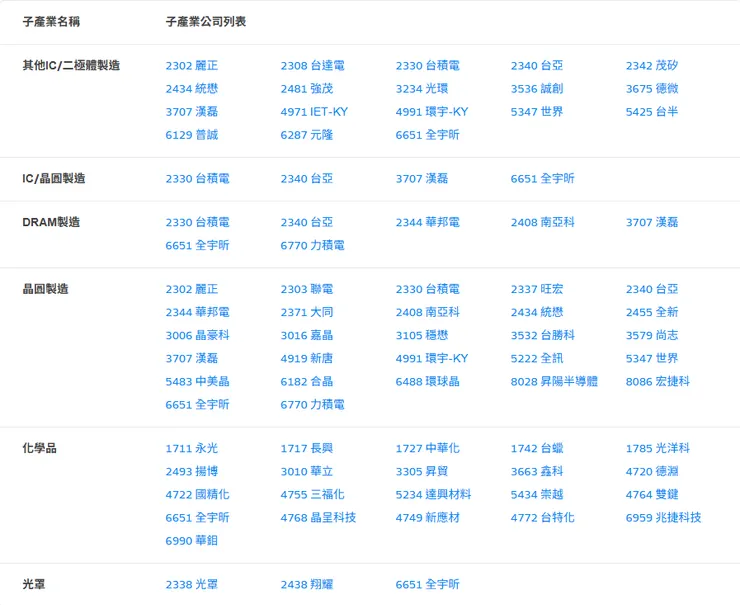The width and height of the screenshot is (740, 605).
Task: Click 6651 全宇昕 in the IC/晶圓製造 row
Action: coord(543,179)
